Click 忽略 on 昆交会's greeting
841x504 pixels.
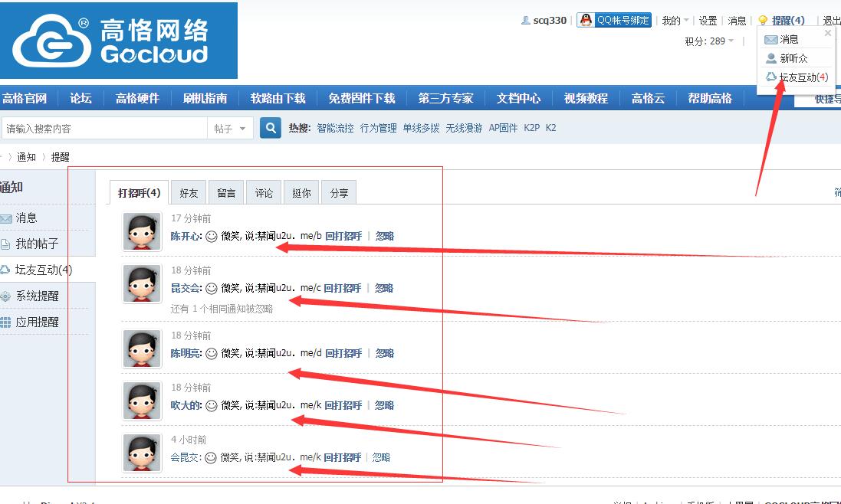[x=383, y=288]
